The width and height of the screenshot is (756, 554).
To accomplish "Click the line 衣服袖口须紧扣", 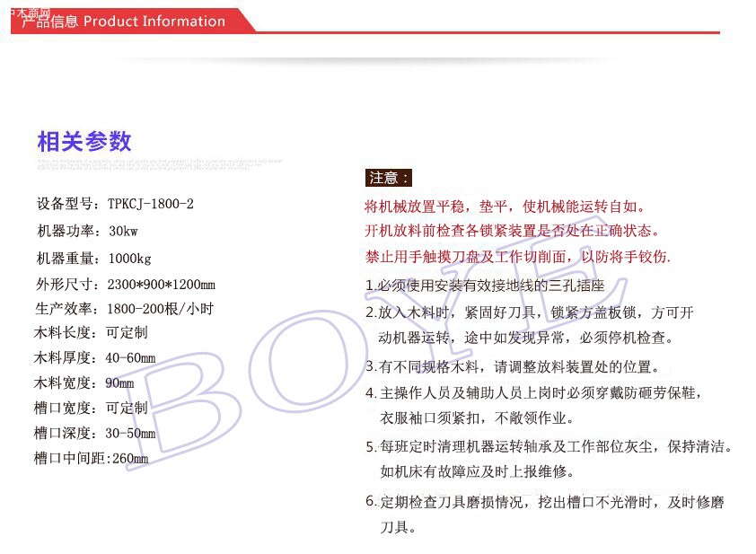I will [477, 418].
